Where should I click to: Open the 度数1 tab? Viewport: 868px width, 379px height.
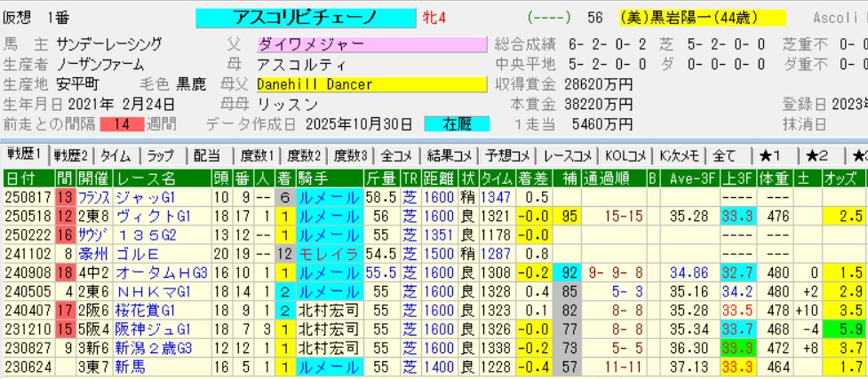pyautogui.click(x=256, y=154)
